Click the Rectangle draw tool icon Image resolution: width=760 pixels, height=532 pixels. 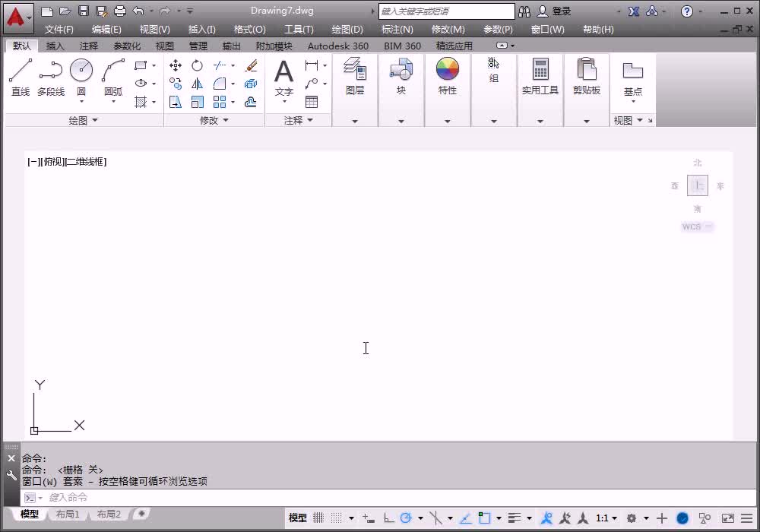click(x=141, y=65)
